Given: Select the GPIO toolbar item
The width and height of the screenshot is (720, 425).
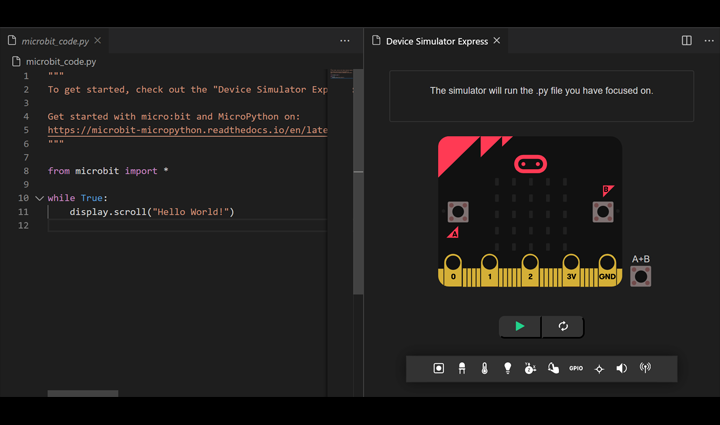Looking at the screenshot, I should click(x=576, y=369).
